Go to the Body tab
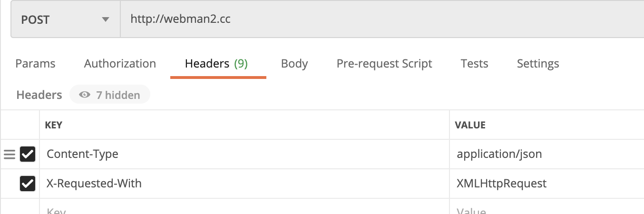 pyautogui.click(x=294, y=64)
